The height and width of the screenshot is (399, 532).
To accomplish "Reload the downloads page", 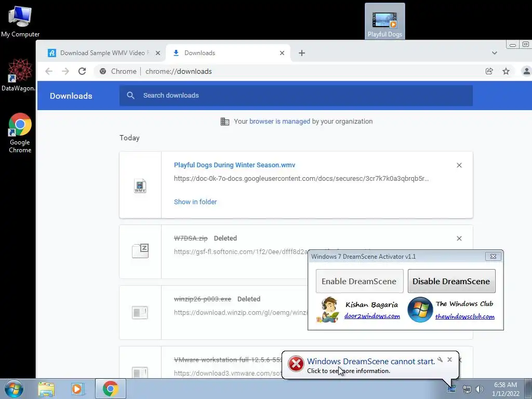I will point(82,71).
